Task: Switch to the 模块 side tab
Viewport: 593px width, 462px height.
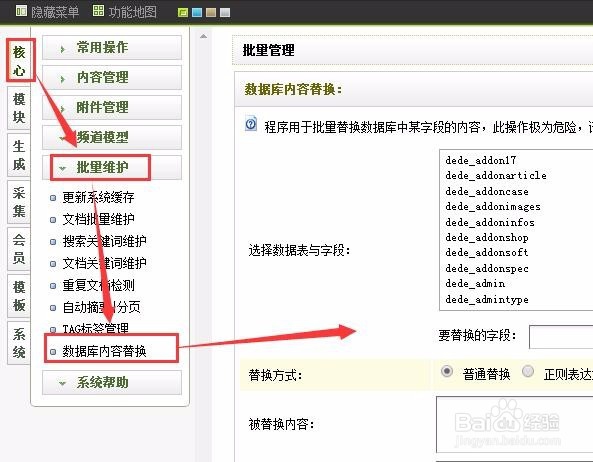Action: click(x=19, y=108)
